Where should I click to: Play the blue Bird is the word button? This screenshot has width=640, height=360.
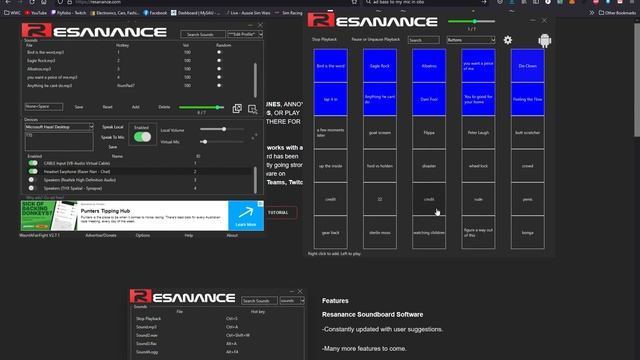tap(331, 66)
